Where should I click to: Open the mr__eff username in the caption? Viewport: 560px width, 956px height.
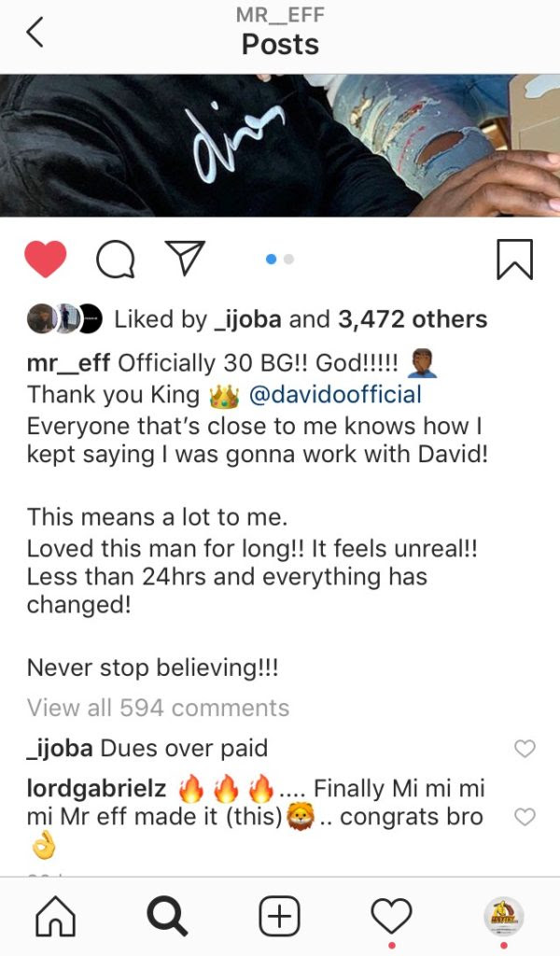68,363
